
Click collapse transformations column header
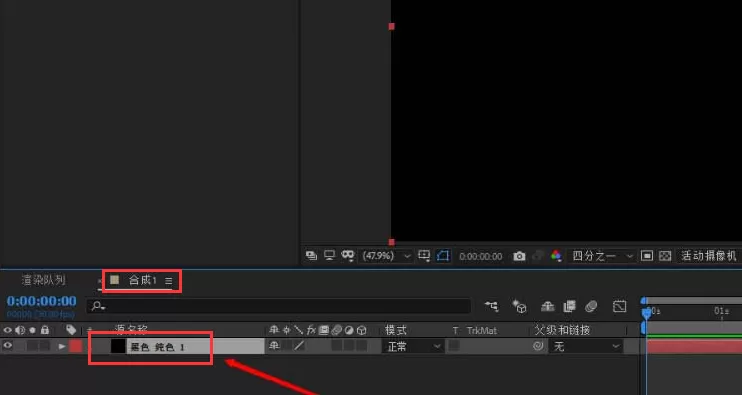(x=286, y=330)
